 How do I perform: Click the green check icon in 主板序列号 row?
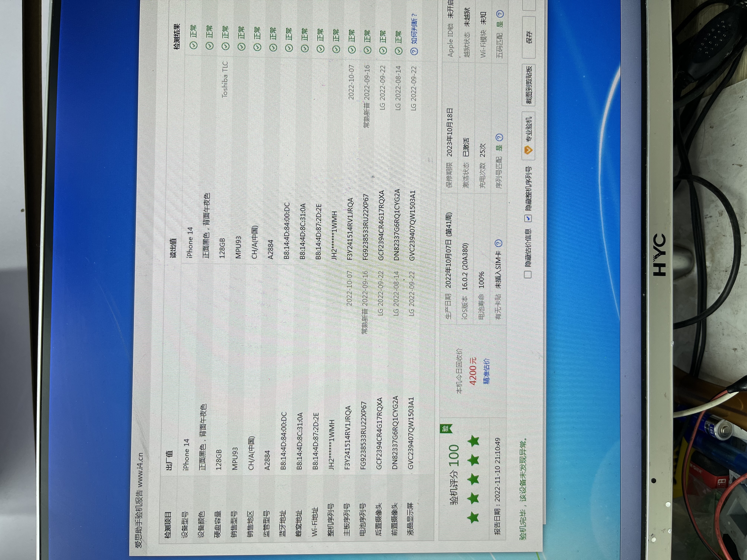click(352, 49)
